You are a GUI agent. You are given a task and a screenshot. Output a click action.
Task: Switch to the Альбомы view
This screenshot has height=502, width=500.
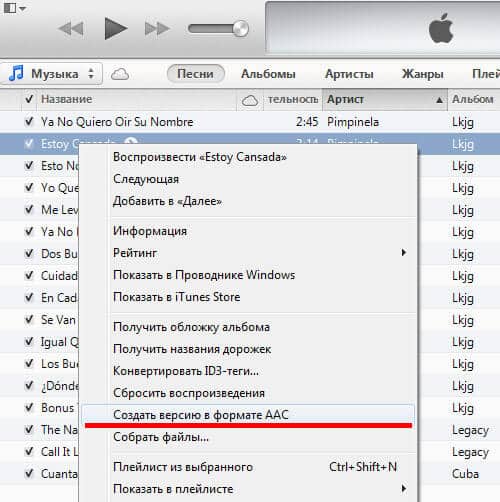point(268,74)
